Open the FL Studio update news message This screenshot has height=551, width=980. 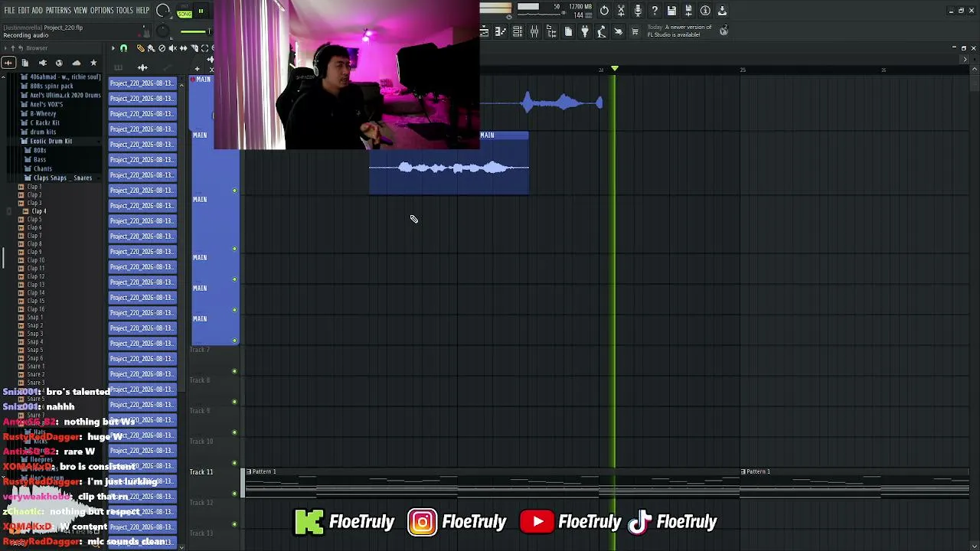coord(680,31)
